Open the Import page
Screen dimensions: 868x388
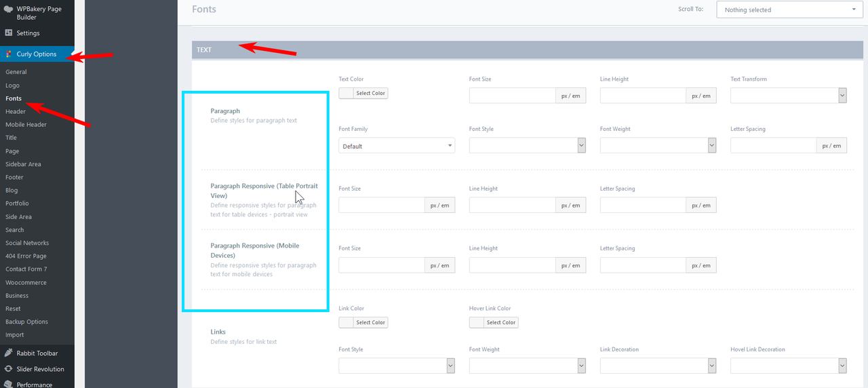[15, 334]
